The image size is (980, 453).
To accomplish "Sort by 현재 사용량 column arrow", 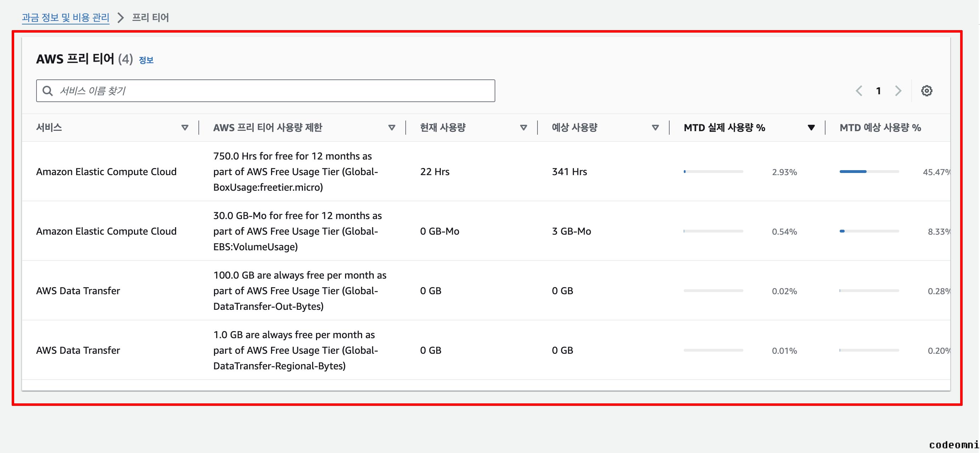I will [523, 128].
